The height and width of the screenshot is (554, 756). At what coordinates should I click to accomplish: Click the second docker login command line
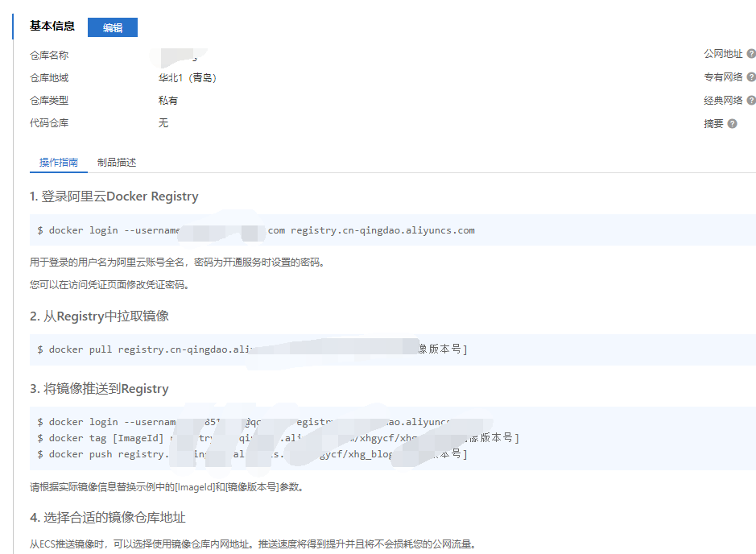tap(243, 422)
